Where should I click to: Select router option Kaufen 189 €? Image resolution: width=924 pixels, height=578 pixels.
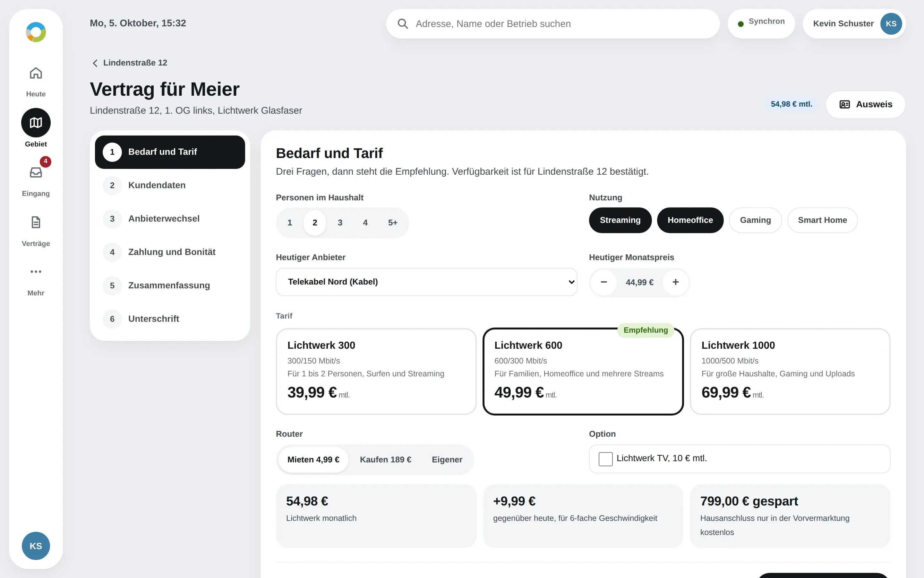point(385,460)
